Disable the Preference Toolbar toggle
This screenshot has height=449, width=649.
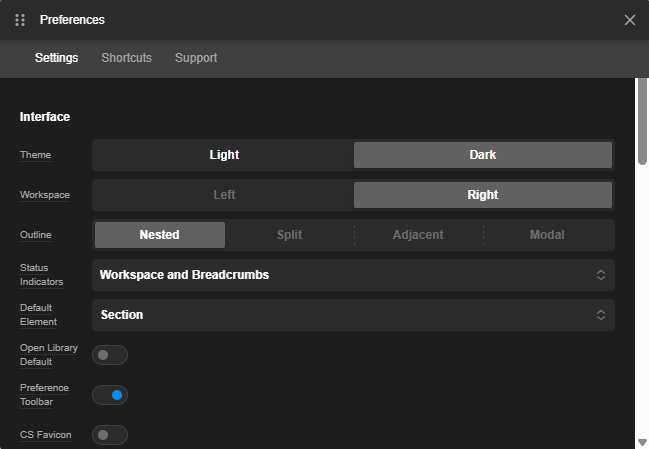(110, 395)
